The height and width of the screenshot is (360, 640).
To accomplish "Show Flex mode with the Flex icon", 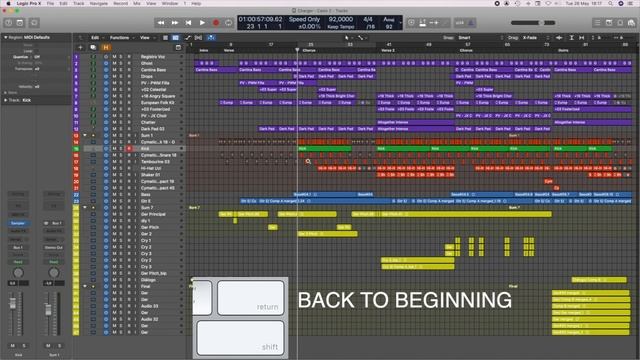I will click(x=198, y=38).
